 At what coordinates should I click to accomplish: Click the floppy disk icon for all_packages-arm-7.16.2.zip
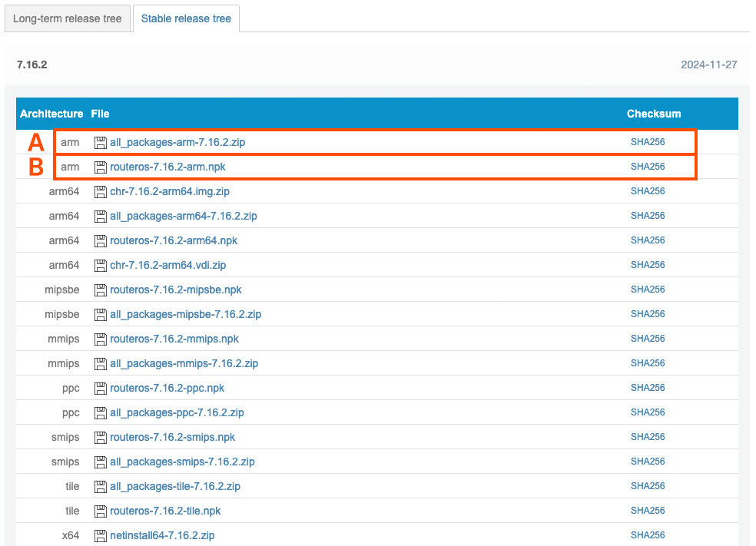(x=101, y=143)
